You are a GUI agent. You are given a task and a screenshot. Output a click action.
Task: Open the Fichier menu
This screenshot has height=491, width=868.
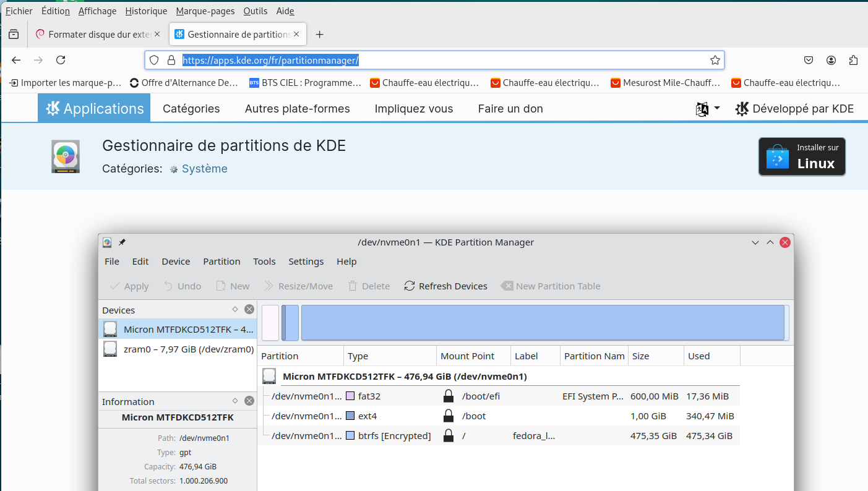point(19,11)
